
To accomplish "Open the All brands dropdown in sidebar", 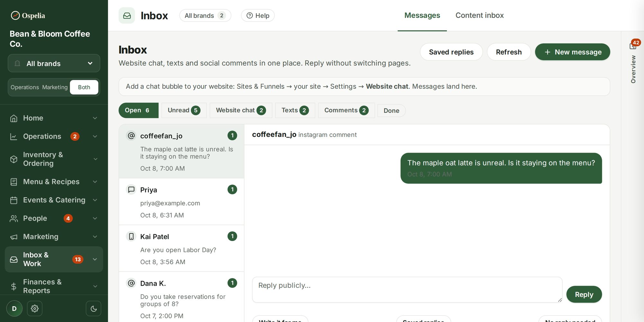I will [54, 63].
